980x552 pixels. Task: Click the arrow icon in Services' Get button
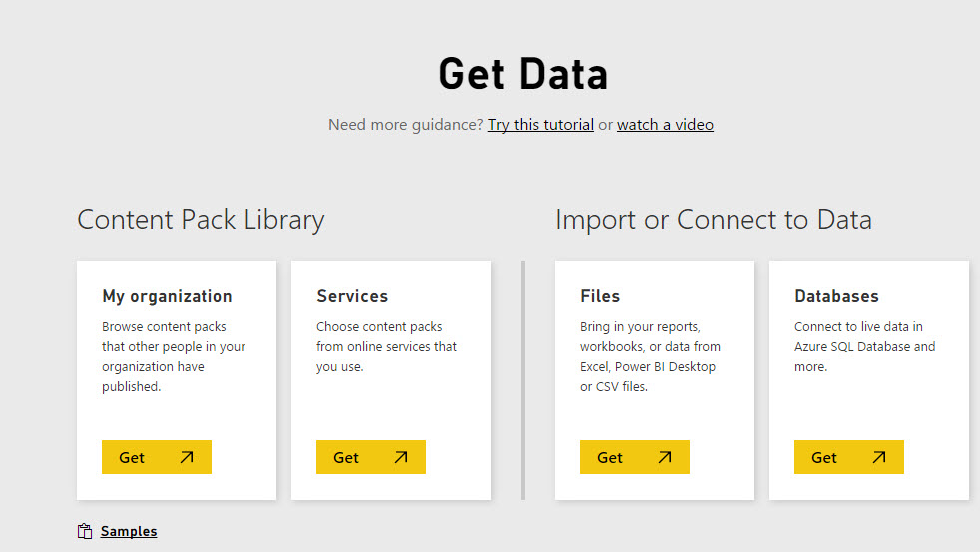click(401, 457)
